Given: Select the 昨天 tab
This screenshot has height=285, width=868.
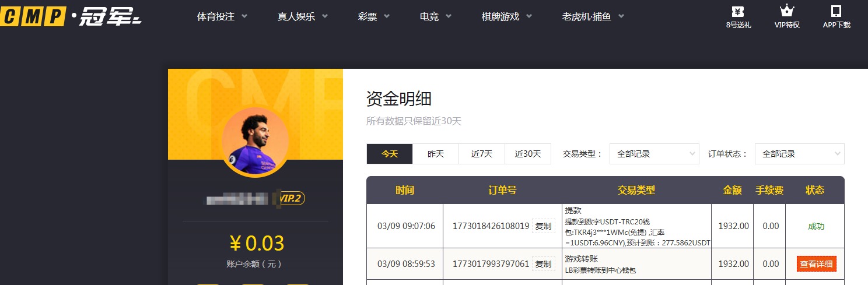Looking at the screenshot, I should (436, 154).
